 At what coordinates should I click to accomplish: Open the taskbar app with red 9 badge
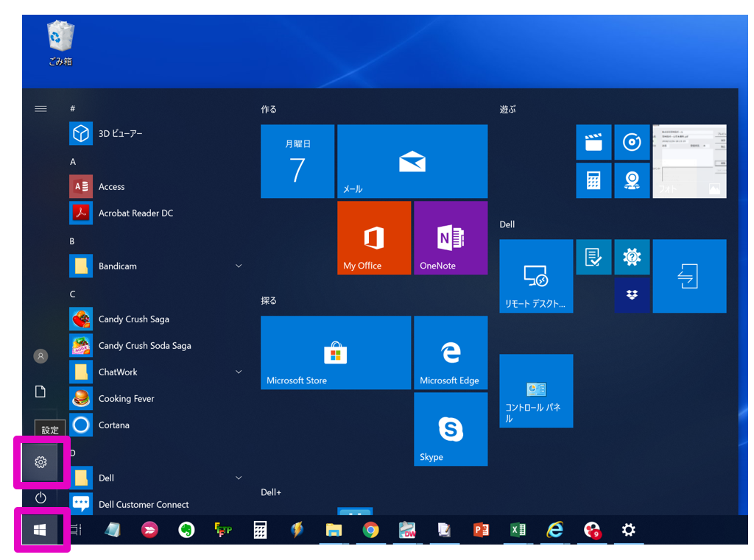tap(592, 530)
